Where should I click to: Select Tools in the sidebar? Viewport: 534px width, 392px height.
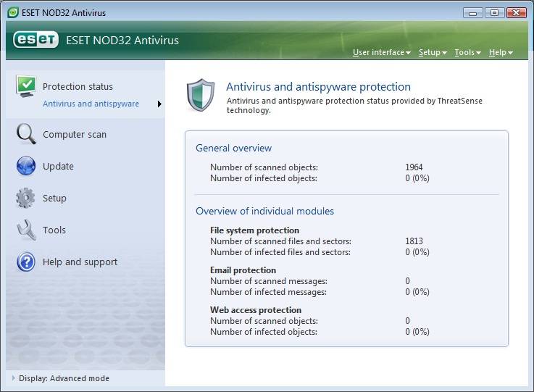pos(54,230)
